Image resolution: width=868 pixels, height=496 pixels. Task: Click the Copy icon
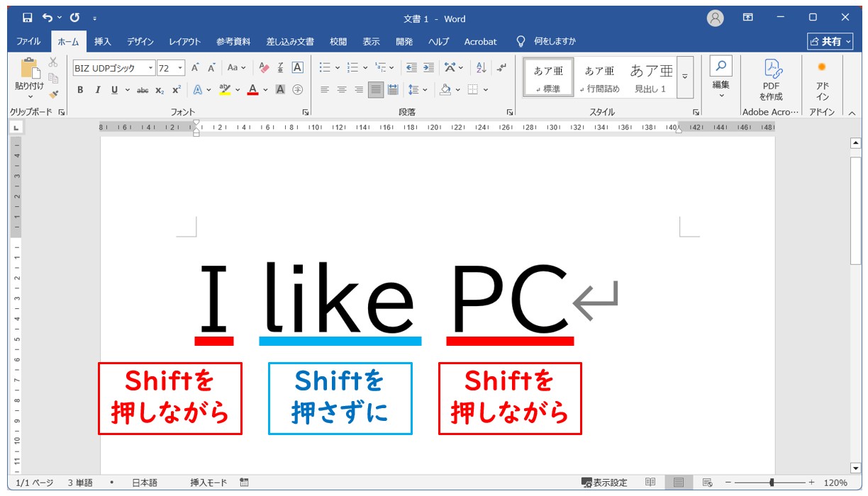[x=53, y=78]
